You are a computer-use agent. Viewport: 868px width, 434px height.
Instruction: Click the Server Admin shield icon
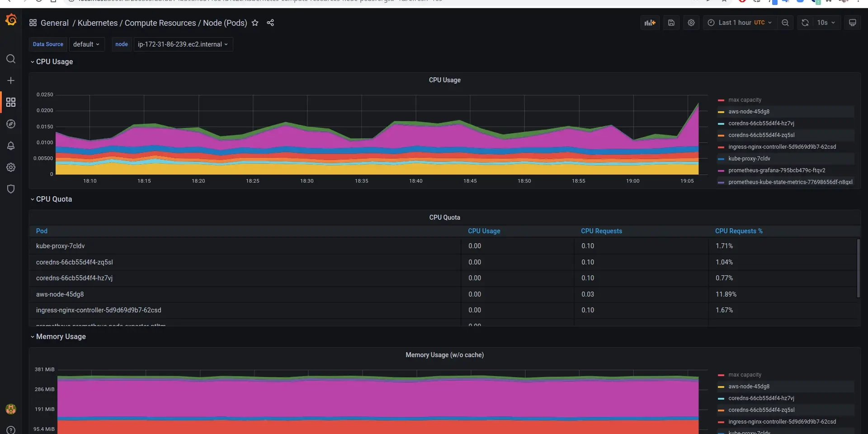pyautogui.click(x=11, y=189)
